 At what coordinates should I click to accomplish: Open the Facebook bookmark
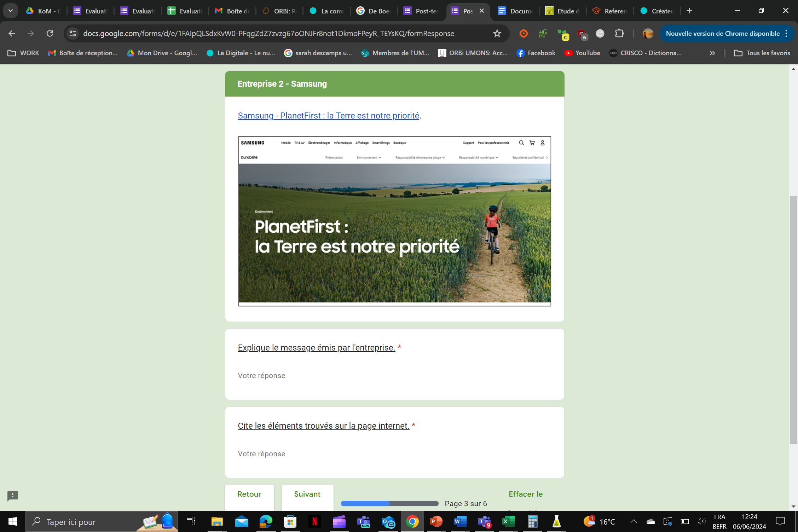coord(536,53)
